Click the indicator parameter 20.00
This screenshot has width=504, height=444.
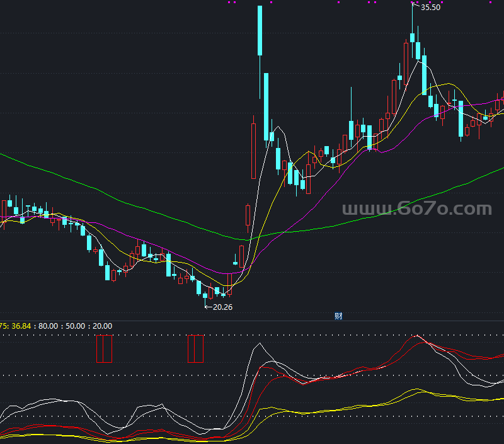[102, 326]
